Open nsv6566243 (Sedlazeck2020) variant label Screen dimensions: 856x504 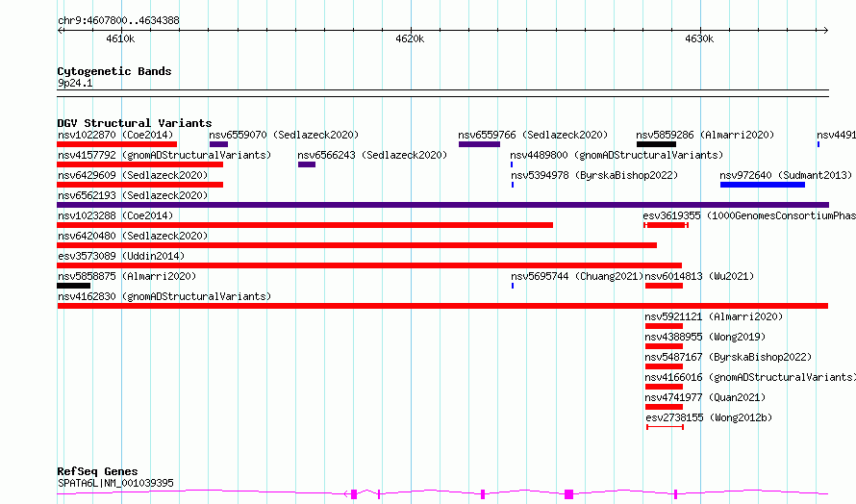(372, 155)
